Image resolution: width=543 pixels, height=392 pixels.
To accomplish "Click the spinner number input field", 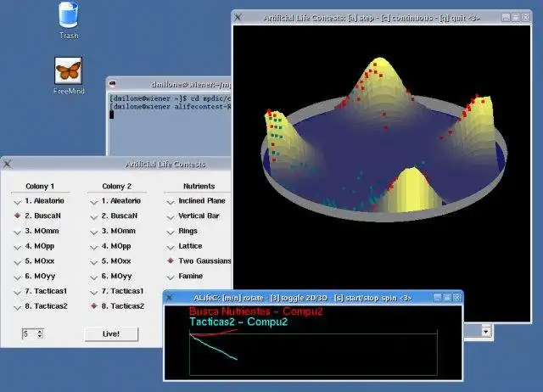I will click(30, 333).
